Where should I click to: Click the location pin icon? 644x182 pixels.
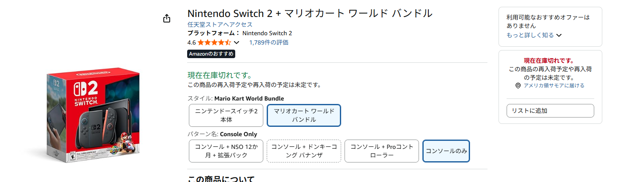[518, 86]
